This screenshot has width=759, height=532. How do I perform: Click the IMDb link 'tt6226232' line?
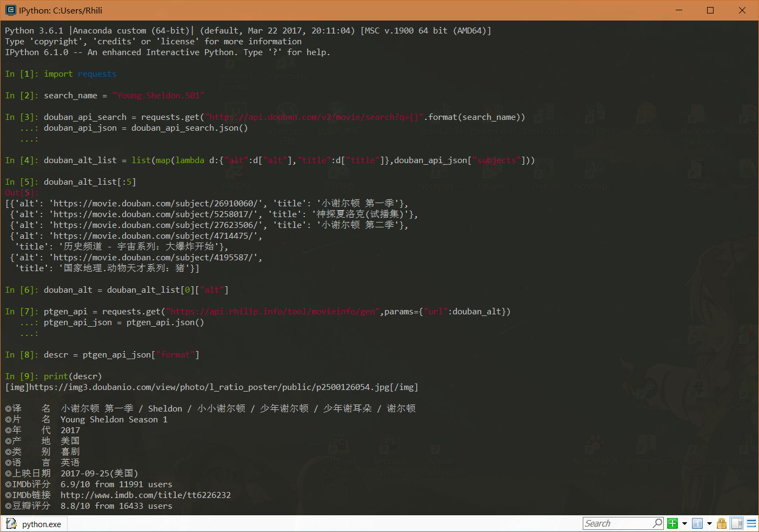click(x=145, y=495)
